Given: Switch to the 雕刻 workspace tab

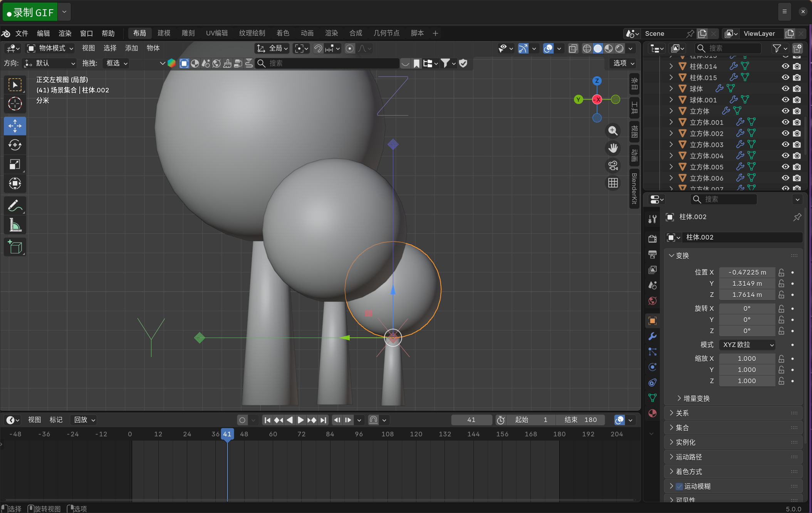Looking at the screenshot, I should click(188, 33).
